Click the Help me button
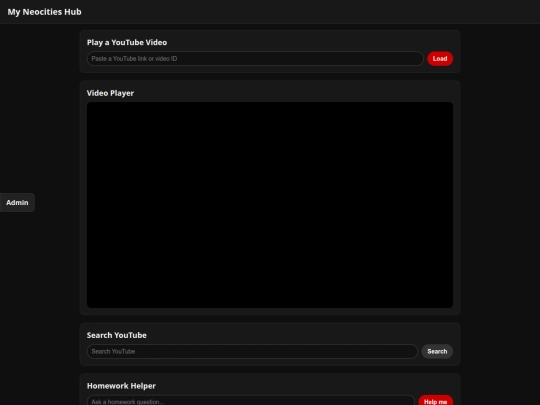 [435, 401]
